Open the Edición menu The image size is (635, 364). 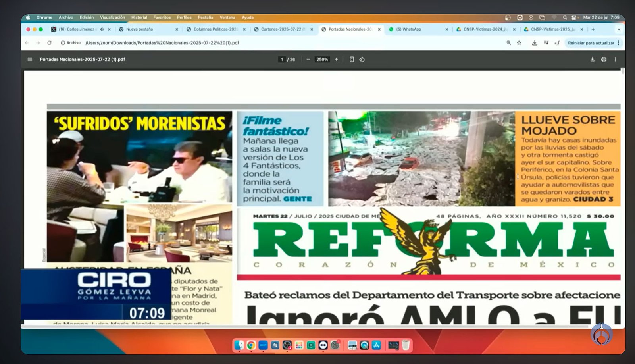(x=87, y=17)
